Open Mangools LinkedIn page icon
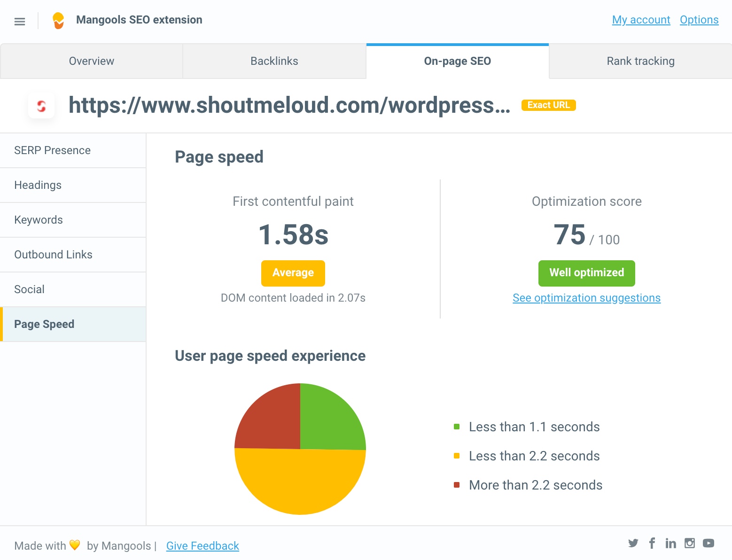 [x=671, y=543]
